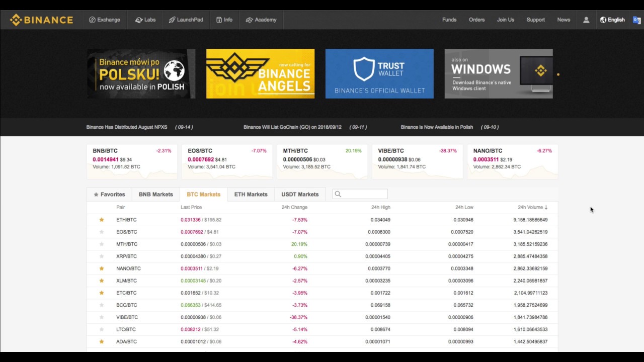Click the 20.19% change in MTH/BTC row

299,244
